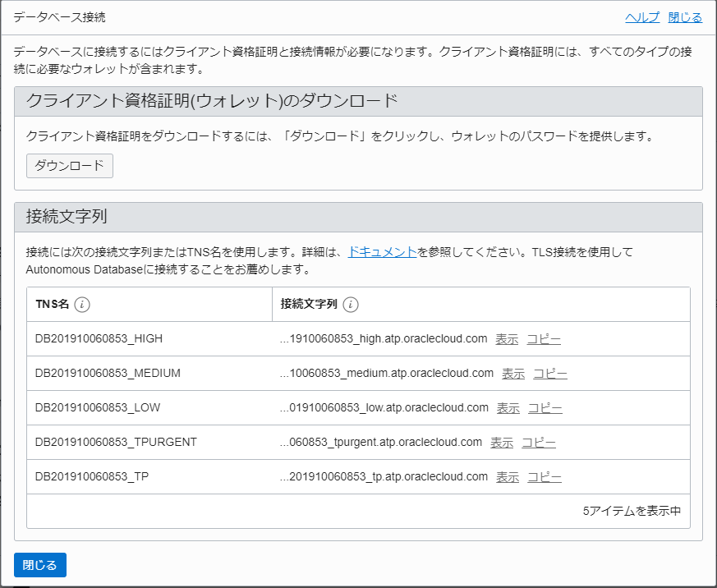Copy connection string for DB201910060853_HIGH

543,338
